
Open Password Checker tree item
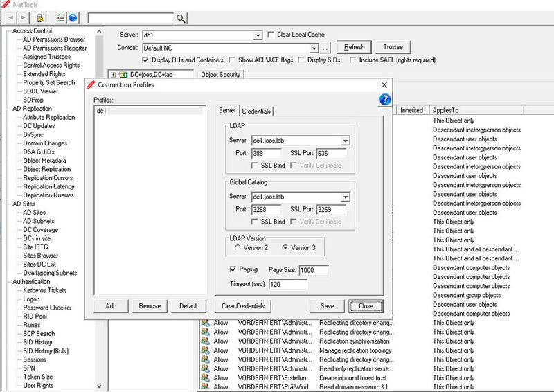(x=47, y=308)
